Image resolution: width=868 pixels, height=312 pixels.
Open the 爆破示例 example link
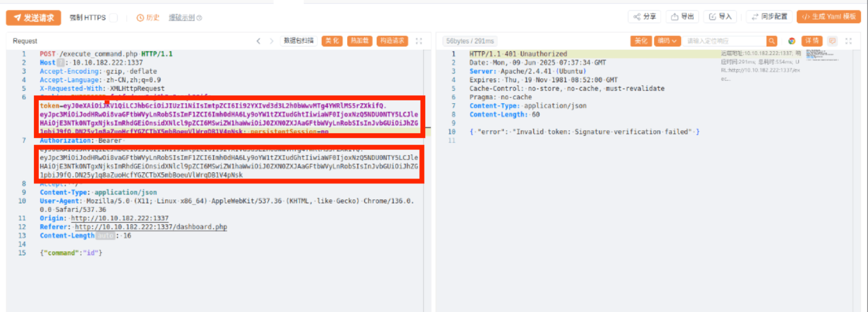pos(185,18)
